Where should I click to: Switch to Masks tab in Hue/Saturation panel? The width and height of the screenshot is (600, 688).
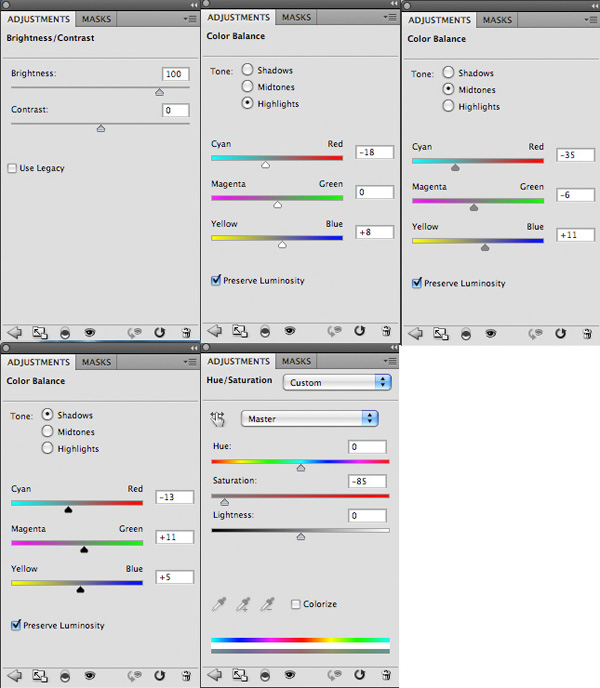pyautogui.click(x=296, y=362)
